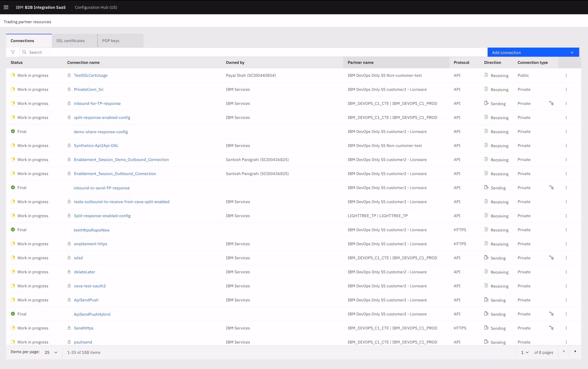
Task: Sort by Partner name column header
Action: [x=360, y=62]
